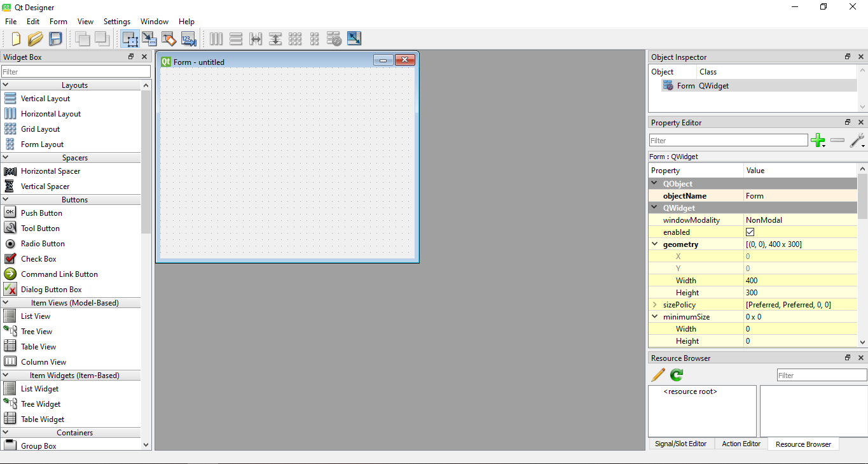The height and width of the screenshot is (464, 868).
Task: Float the Object Inspector panel
Action: point(848,57)
